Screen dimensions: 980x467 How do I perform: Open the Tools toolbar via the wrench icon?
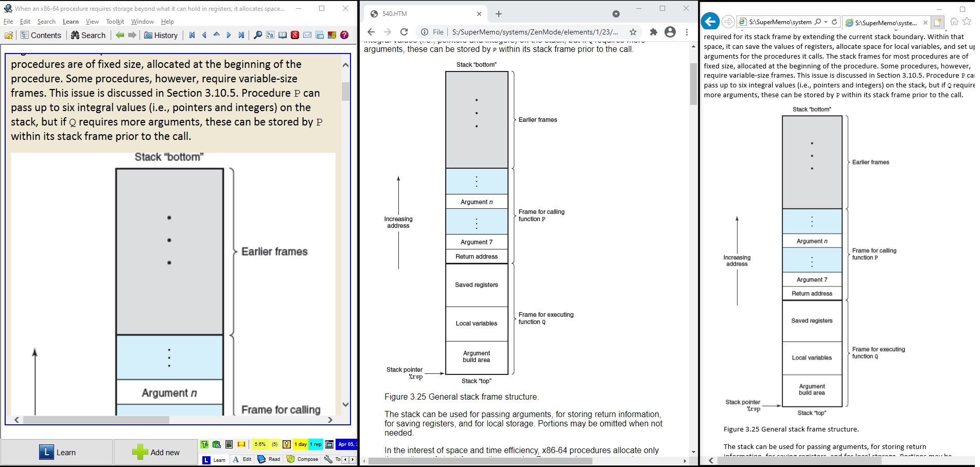[329, 459]
